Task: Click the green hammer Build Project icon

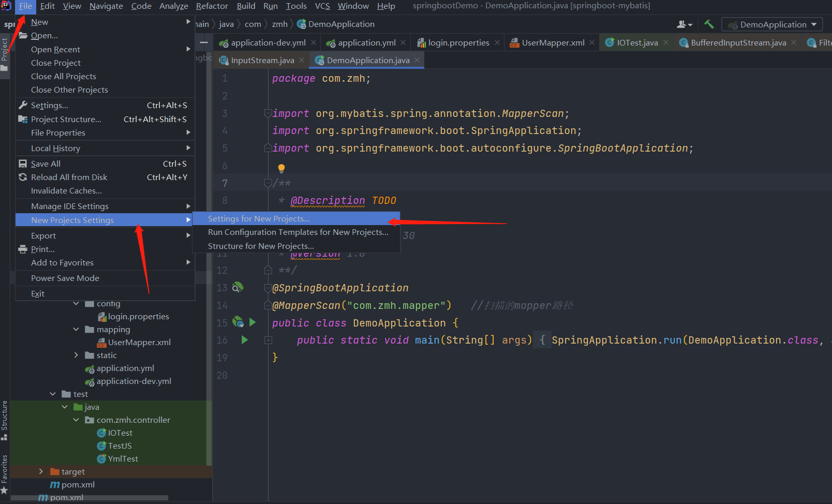Action: click(x=709, y=24)
